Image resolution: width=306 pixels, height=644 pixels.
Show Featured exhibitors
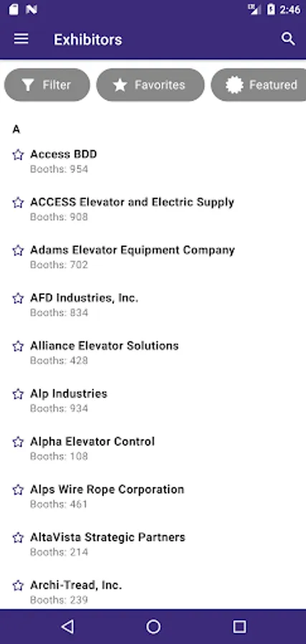click(x=259, y=85)
